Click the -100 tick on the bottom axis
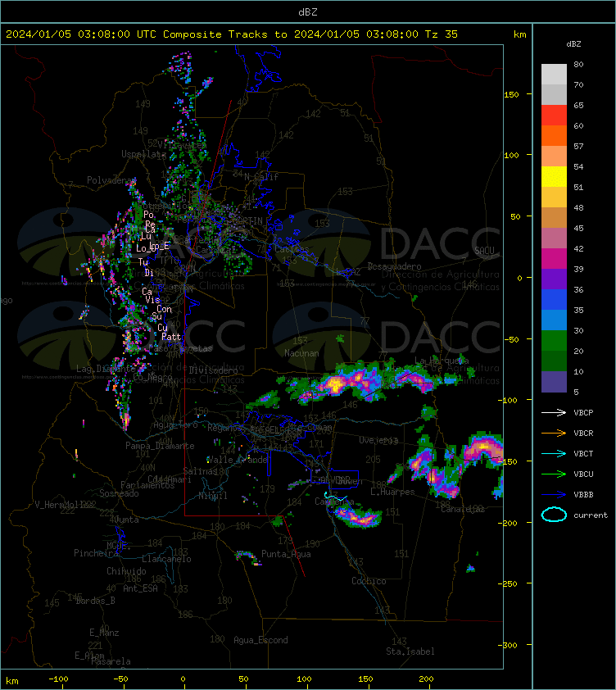 [x=58, y=679]
